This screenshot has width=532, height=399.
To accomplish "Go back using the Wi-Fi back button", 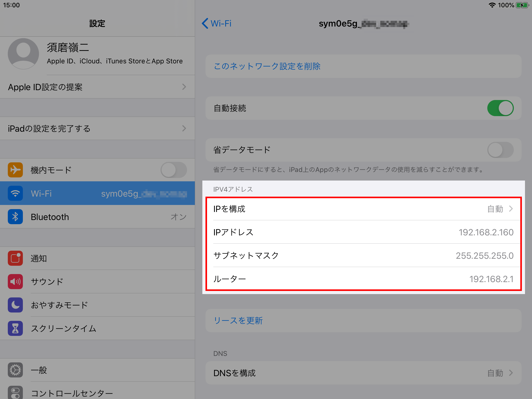I will (217, 23).
